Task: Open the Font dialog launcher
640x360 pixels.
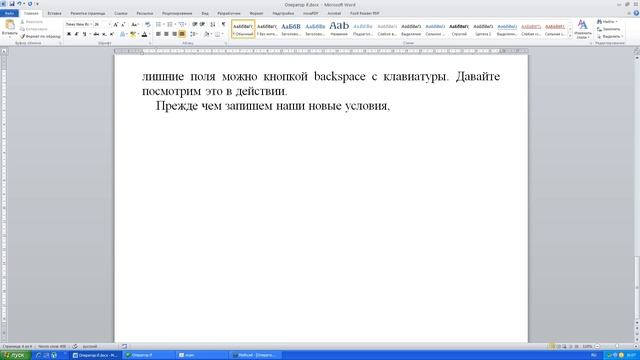Action: point(150,43)
